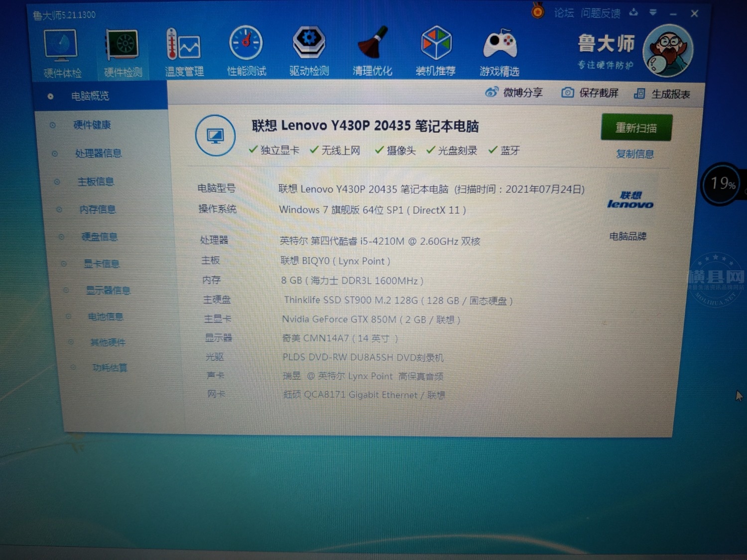Click the Lenovo brand logo

(x=630, y=200)
